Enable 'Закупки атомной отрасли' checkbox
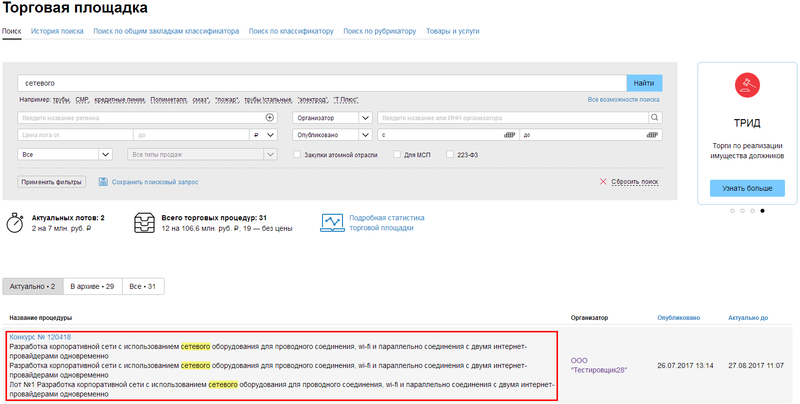The height and width of the screenshot is (404, 800). 297,154
